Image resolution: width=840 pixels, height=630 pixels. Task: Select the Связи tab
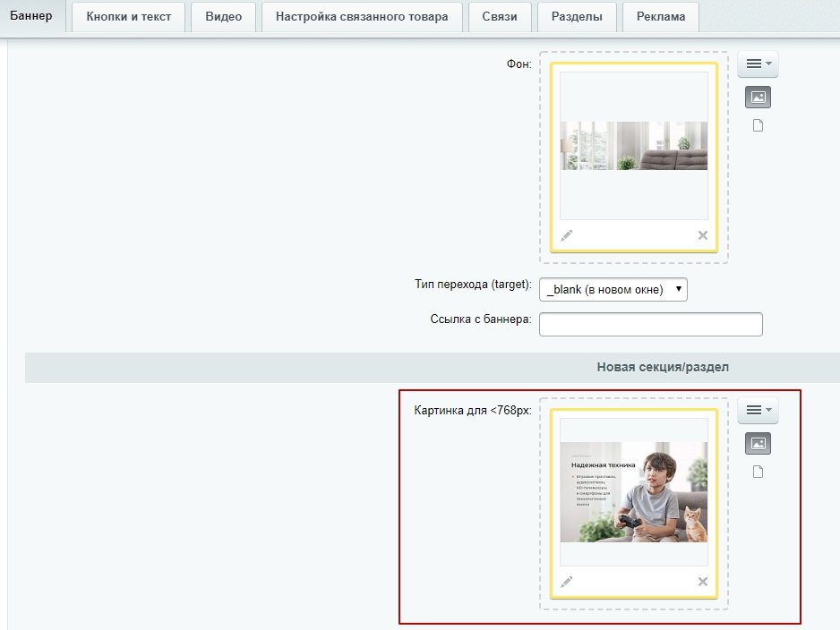click(500, 16)
